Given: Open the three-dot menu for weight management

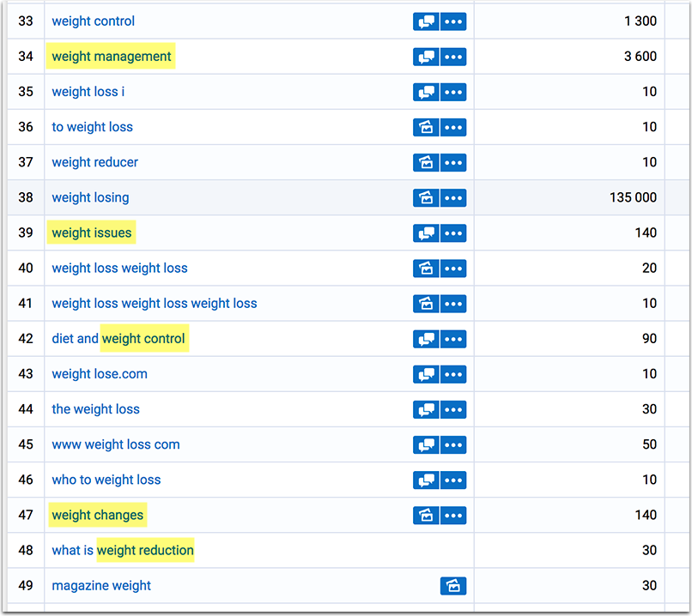Looking at the screenshot, I should point(453,57).
